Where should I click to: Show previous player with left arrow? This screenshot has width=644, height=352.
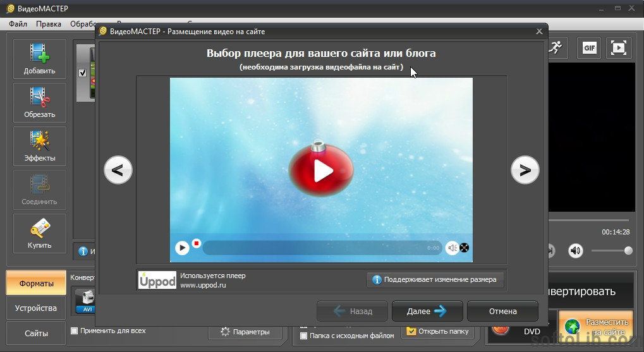pyautogui.click(x=118, y=169)
